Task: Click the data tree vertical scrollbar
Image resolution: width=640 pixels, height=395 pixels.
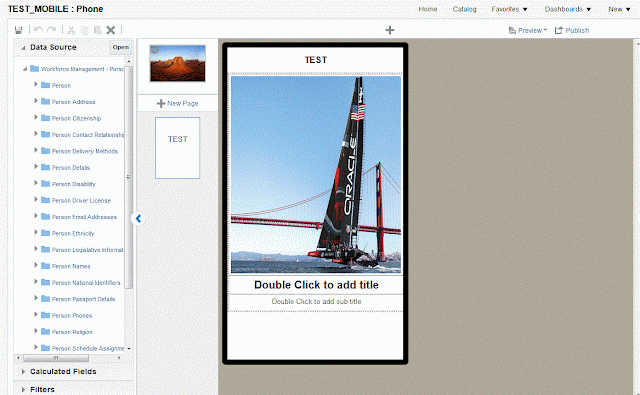Action: pos(129,177)
